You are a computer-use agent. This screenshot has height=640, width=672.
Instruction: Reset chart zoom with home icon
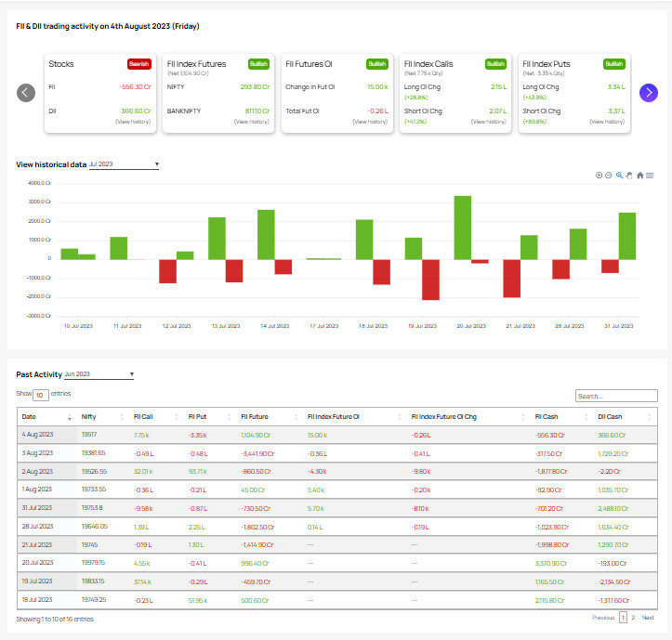[639, 175]
